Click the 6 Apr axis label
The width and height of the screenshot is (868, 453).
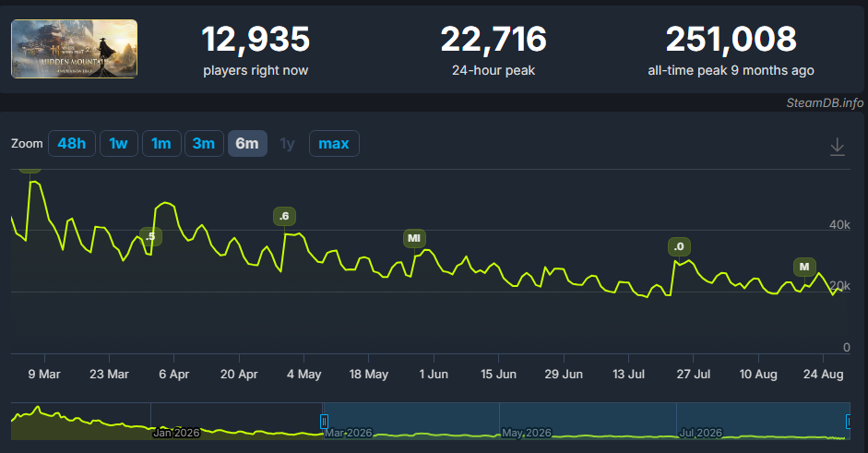(173, 374)
